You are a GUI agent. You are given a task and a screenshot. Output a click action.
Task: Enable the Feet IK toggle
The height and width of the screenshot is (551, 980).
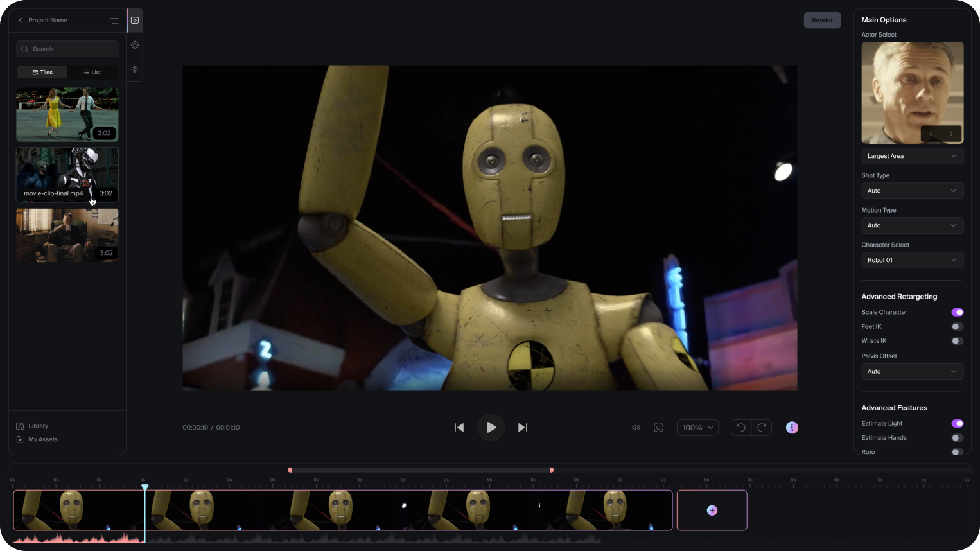(x=957, y=327)
